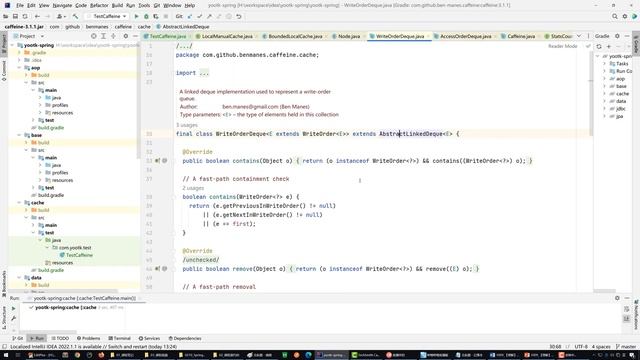Open Search Everywhere magnifier icon
This screenshot has width=640, height=360.
(x=615, y=16)
